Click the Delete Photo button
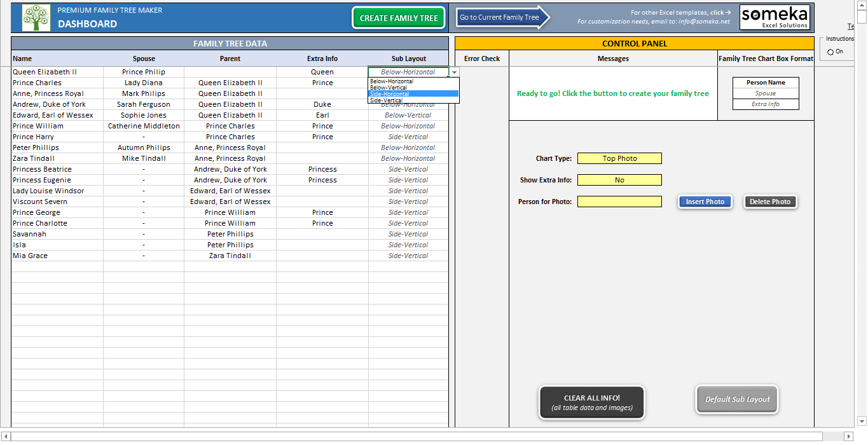The height and width of the screenshot is (445, 868). click(x=770, y=202)
